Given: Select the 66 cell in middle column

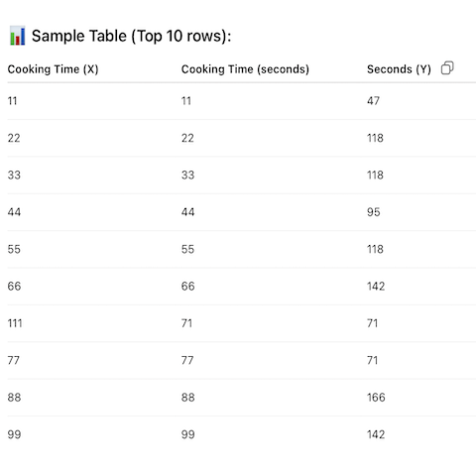Looking at the screenshot, I should tap(187, 286).
